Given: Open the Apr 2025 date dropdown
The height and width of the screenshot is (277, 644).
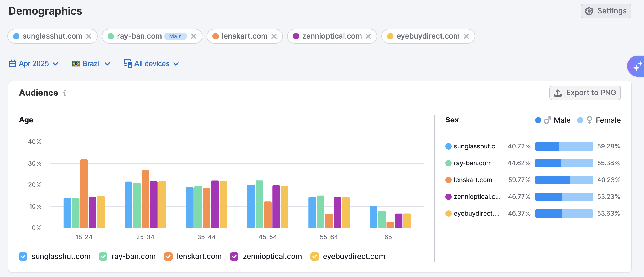Looking at the screenshot, I should pos(33,64).
